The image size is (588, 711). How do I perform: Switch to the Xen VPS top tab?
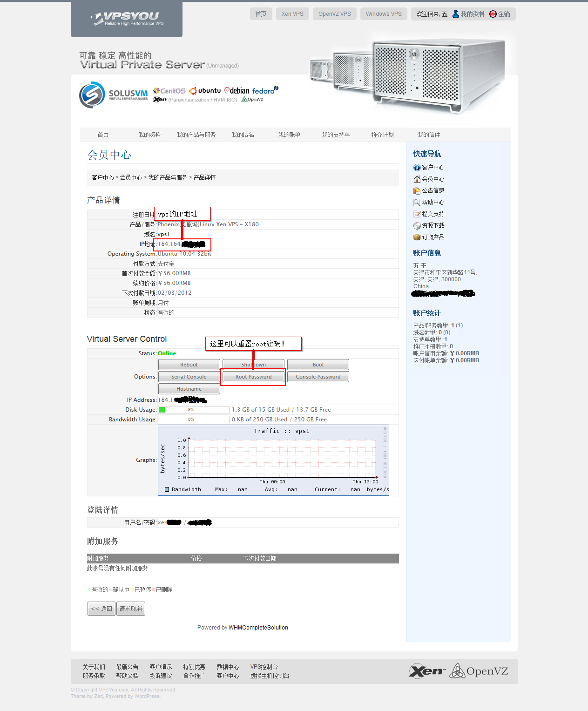pos(292,14)
